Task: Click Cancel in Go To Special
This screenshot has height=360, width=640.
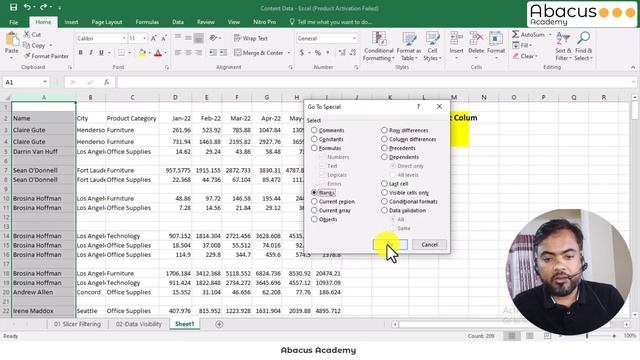Action: [x=429, y=244]
